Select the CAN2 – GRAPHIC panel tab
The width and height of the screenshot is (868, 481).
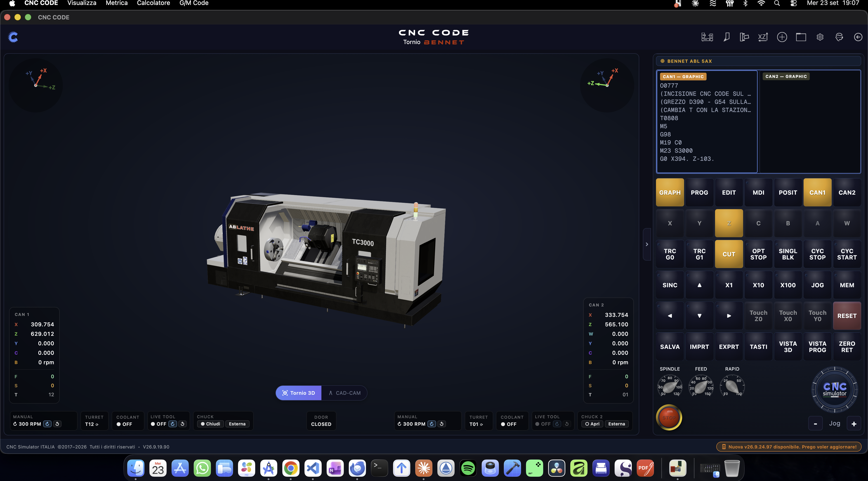[x=786, y=76]
